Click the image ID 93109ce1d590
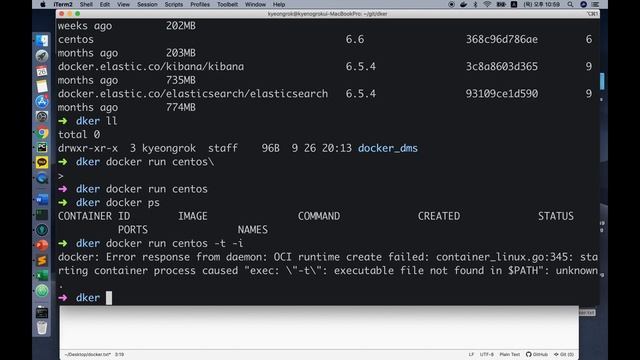Viewport: 640px width, 360px height. tap(502, 94)
